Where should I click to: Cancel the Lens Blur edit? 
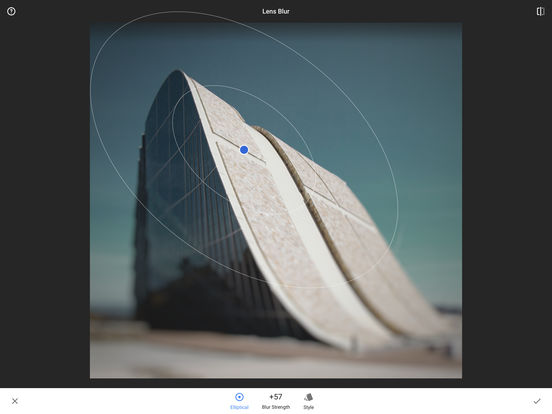15,401
